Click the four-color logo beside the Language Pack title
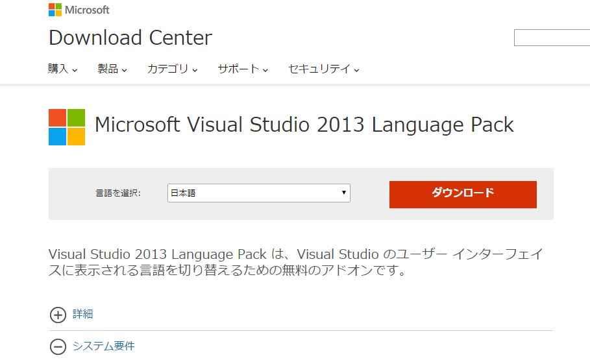The image size is (590, 364). pos(67,127)
